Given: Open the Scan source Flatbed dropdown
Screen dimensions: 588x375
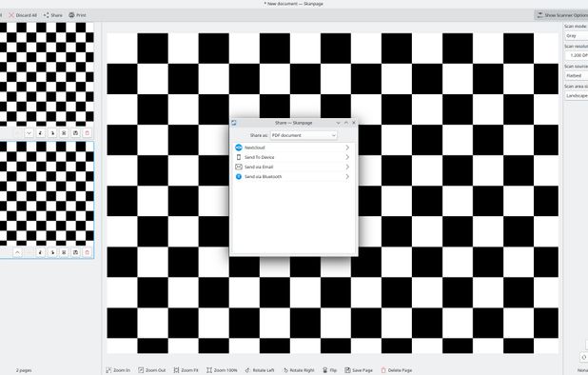Looking at the screenshot, I should pos(577,76).
